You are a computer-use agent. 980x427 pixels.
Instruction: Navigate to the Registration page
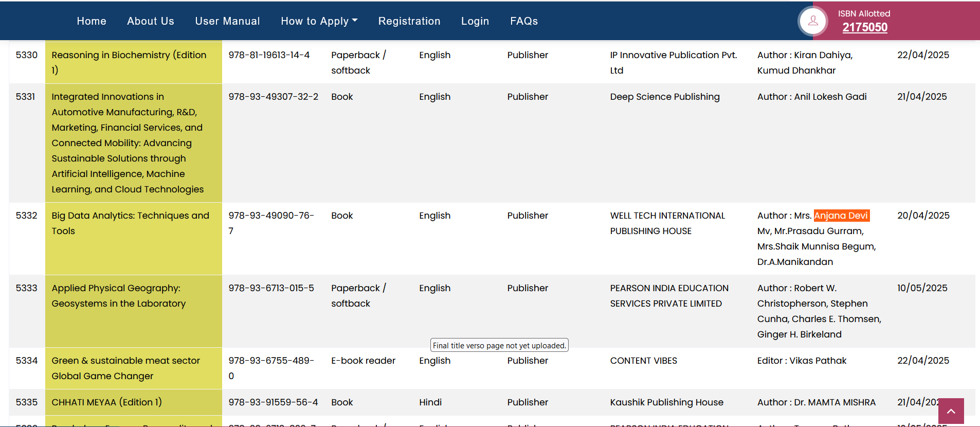tap(409, 21)
